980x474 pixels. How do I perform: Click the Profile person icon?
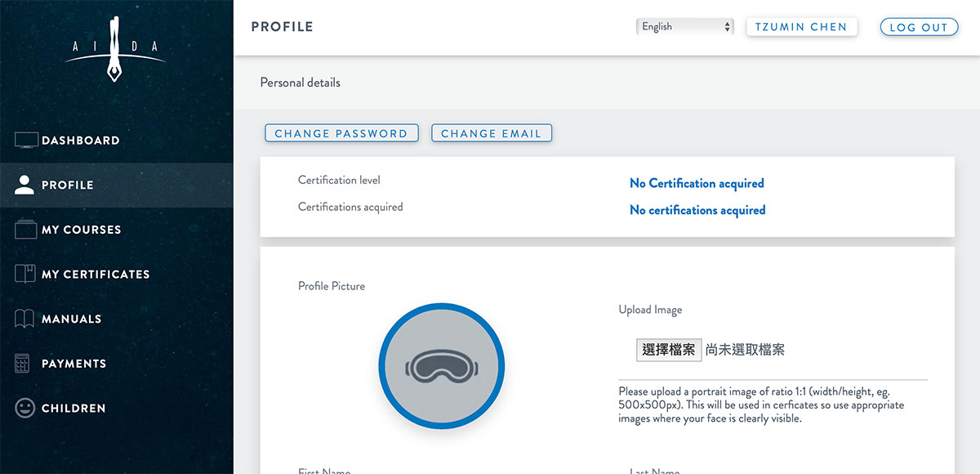25,185
